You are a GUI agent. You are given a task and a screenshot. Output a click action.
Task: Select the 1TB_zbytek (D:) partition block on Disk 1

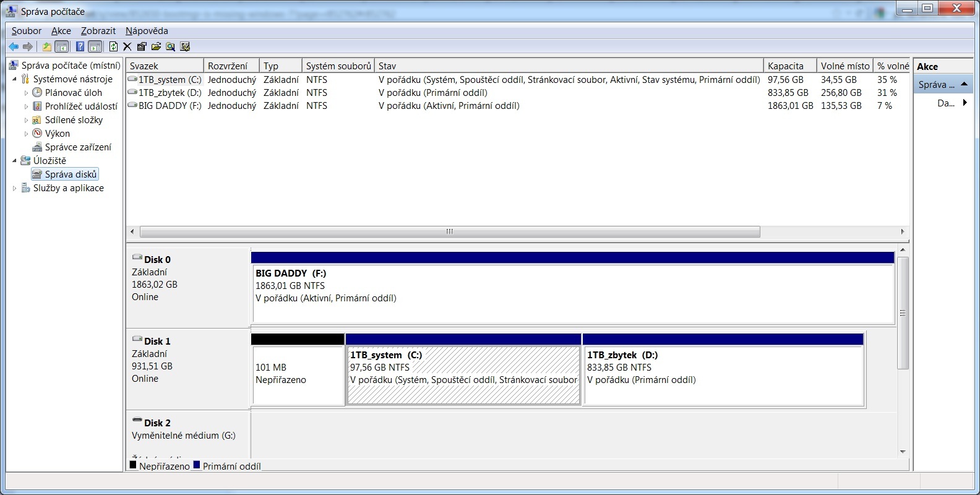tap(723, 370)
